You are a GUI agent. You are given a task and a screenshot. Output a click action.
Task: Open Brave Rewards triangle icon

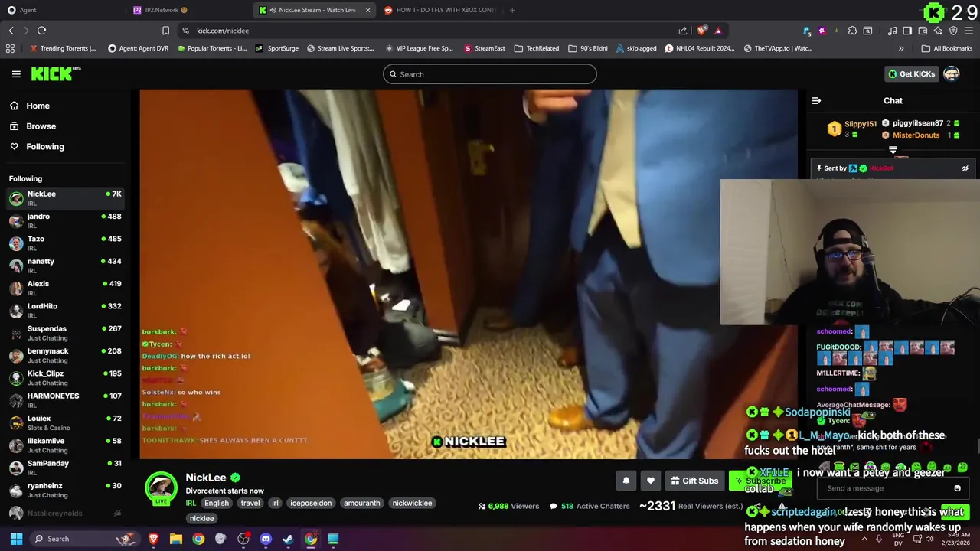[718, 31]
